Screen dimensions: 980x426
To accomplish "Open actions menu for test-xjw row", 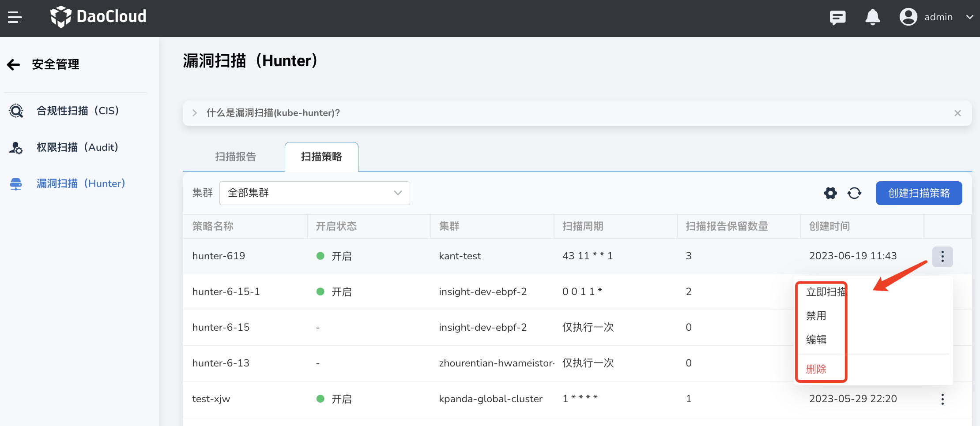I will point(942,399).
